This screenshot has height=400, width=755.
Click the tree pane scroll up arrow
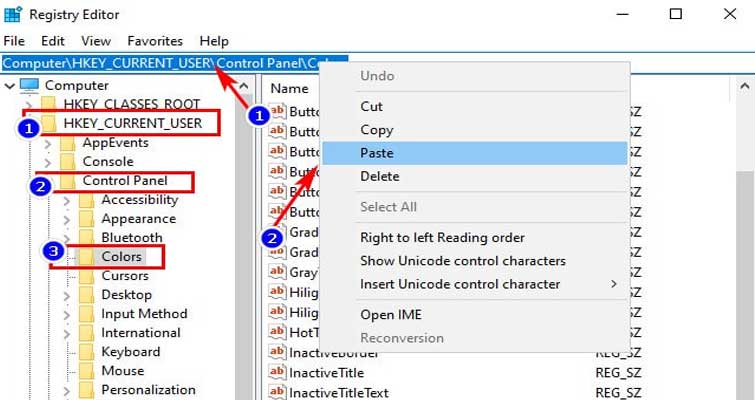point(244,86)
